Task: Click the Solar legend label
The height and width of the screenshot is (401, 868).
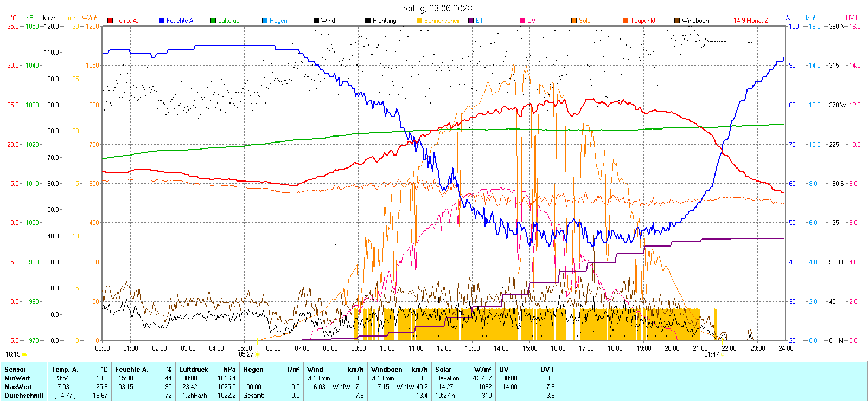Action: [585, 21]
